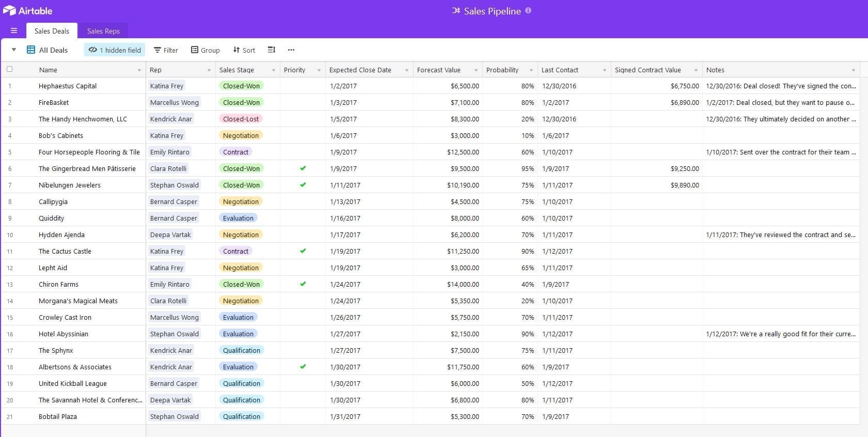Image resolution: width=868 pixels, height=437 pixels.
Task: Select the $12,500.00 forecast value cell
Action: click(x=448, y=152)
